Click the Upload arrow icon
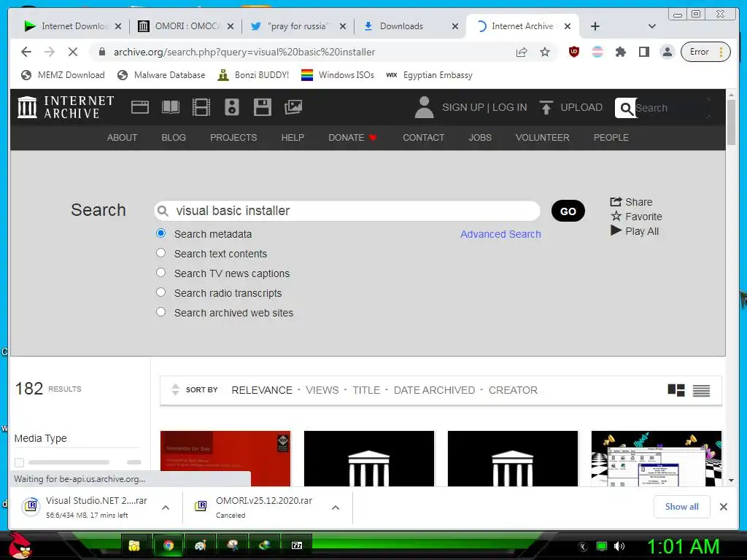This screenshot has width=747, height=560. tap(546, 107)
